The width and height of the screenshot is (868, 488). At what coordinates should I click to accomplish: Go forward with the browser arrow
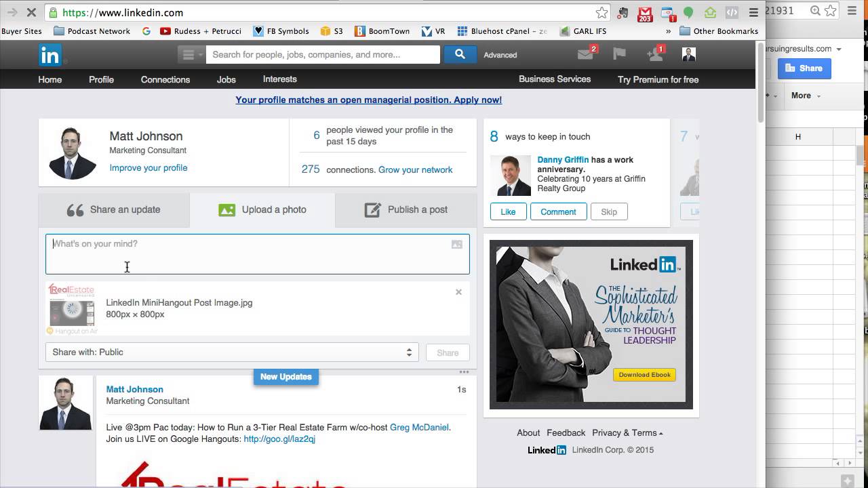pos(12,12)
